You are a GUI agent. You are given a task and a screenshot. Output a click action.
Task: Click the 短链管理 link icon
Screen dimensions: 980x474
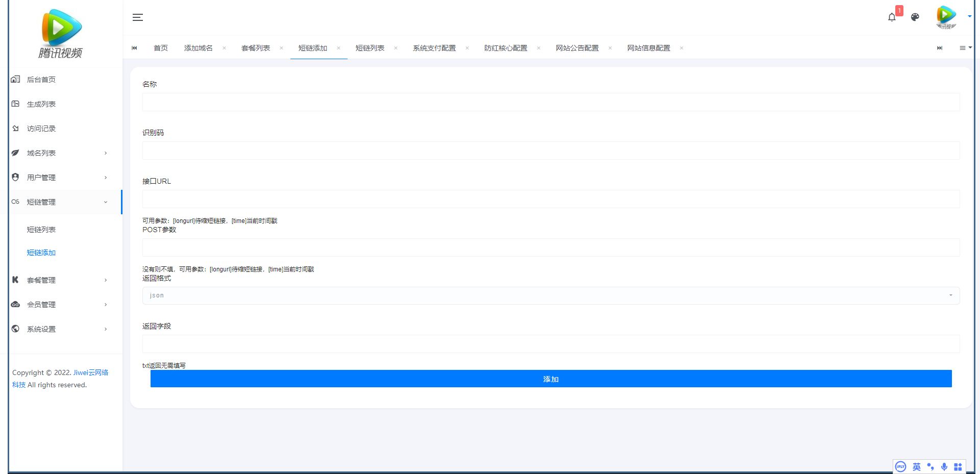[15, 202]
